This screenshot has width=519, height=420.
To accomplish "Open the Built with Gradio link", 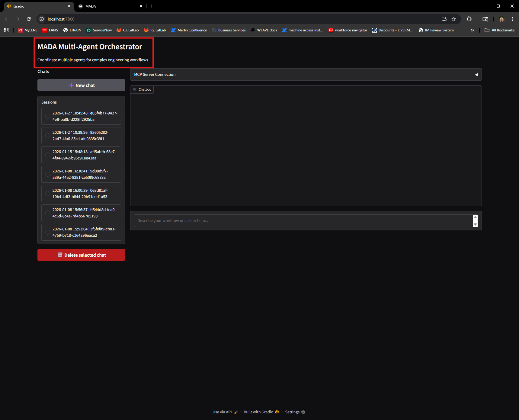I will pos(261,412).
